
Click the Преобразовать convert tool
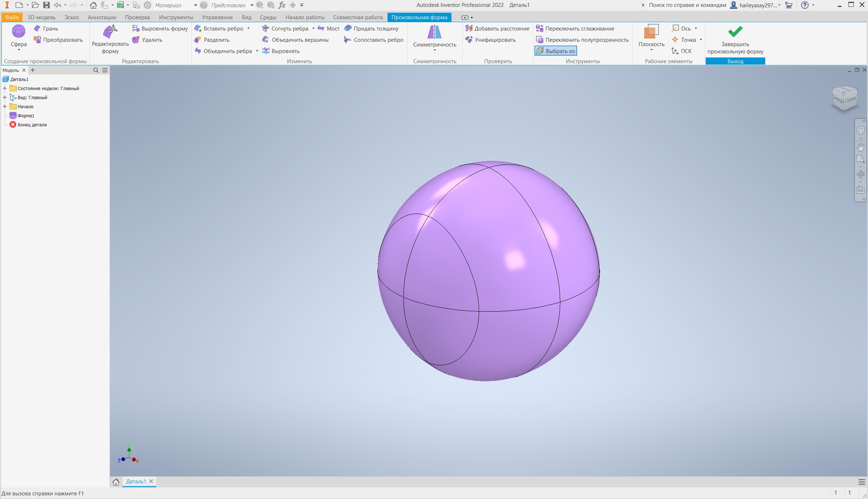58,40
